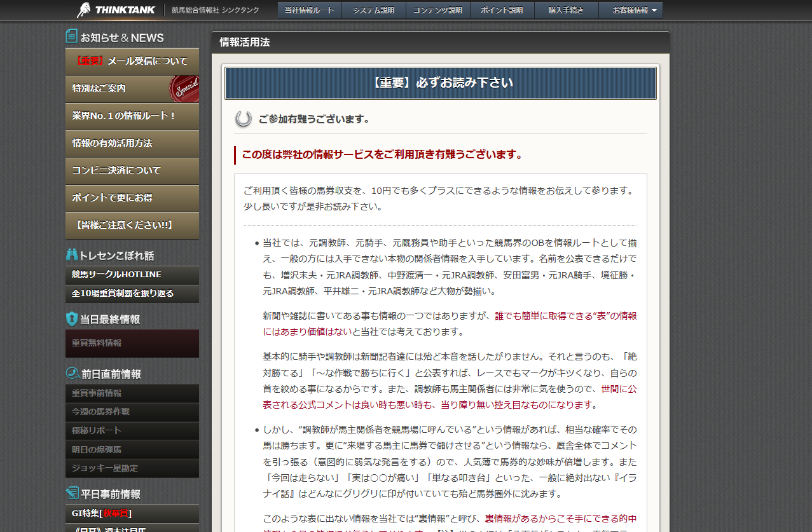Image resolution: width=812 pixels, height=532 pixels.
Task: Click the paragraph beginning 基本的に騎手や調教師は
Action: (x=450, y=381)
